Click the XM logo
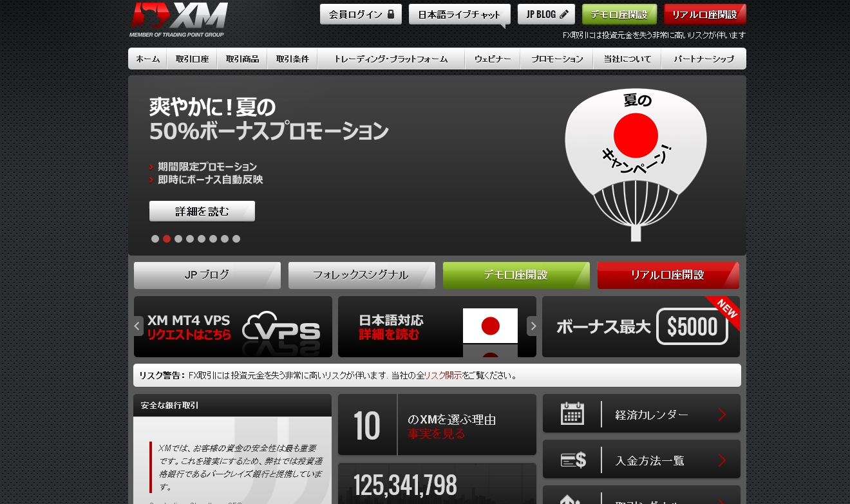The height and width of the screenshot is (504, 850). (178, 19)
